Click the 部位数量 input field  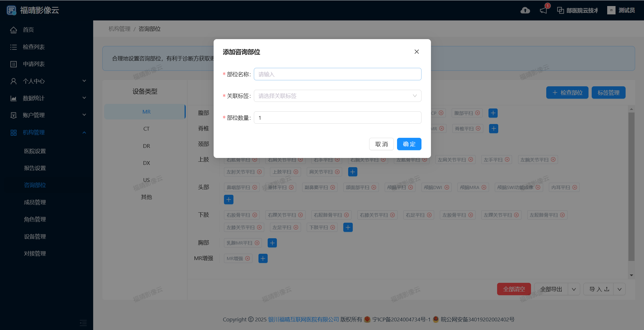pos(337,118)
